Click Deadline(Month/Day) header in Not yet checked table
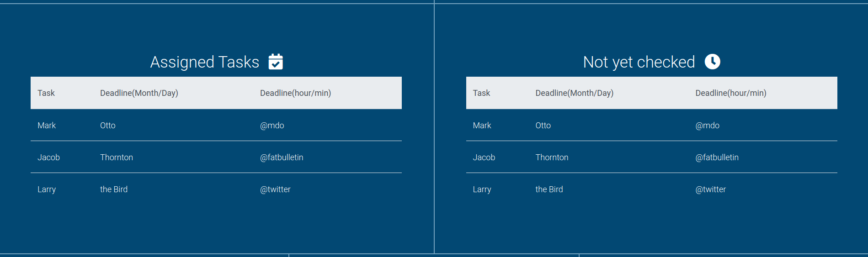The image size is (868, 257). click(574, 93)
